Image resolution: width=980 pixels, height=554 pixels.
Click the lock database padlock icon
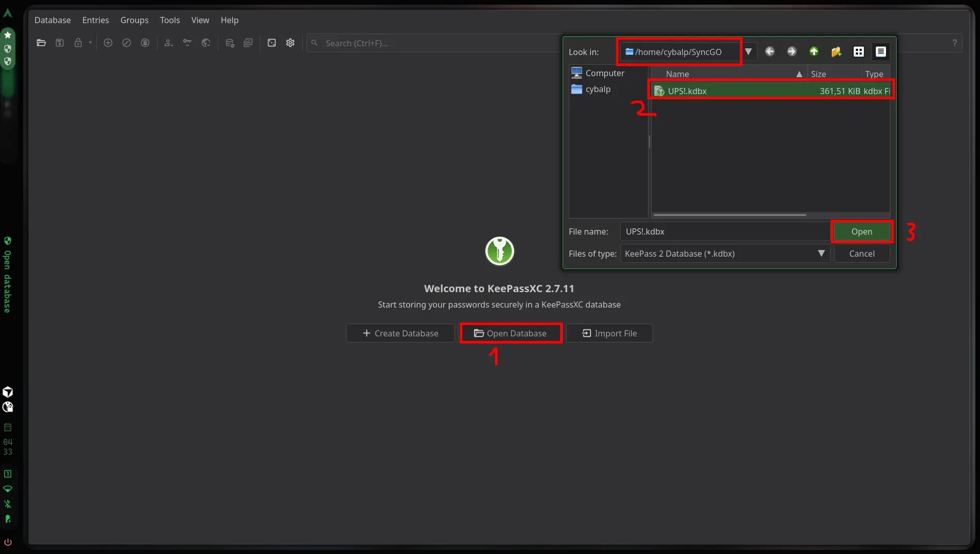coord(78,43)
